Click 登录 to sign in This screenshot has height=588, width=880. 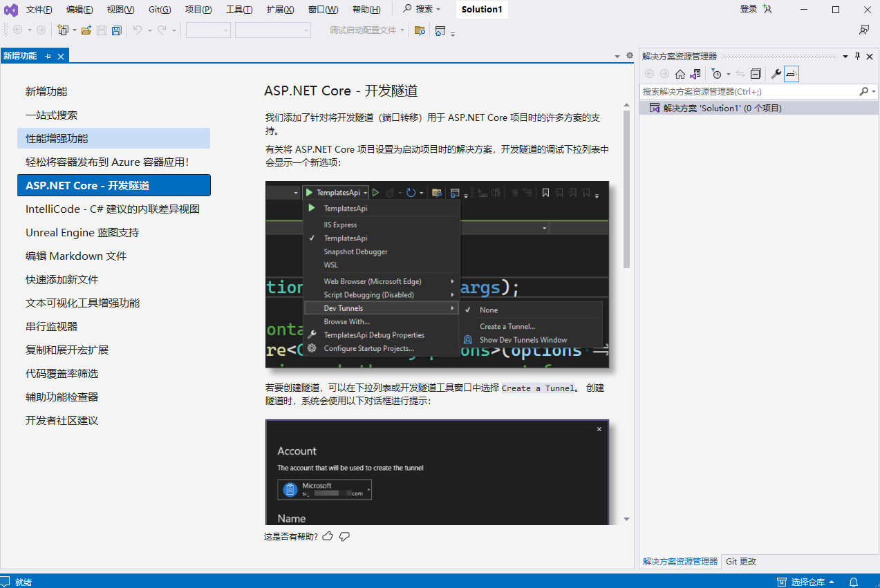tap(750, 8)
